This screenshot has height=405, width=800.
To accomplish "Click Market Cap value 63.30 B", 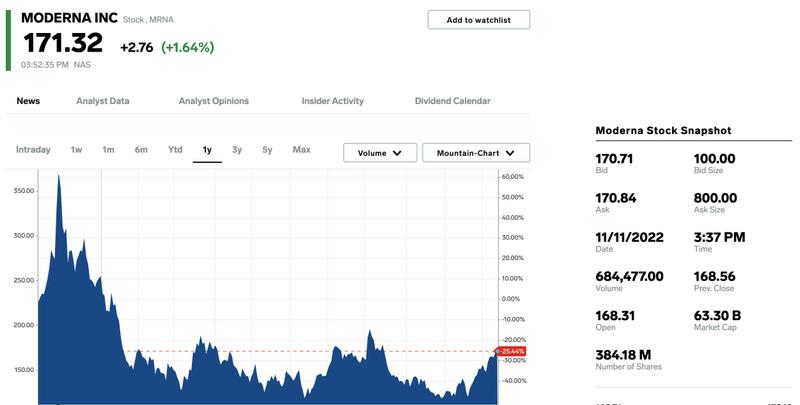I will coord(717,316).
